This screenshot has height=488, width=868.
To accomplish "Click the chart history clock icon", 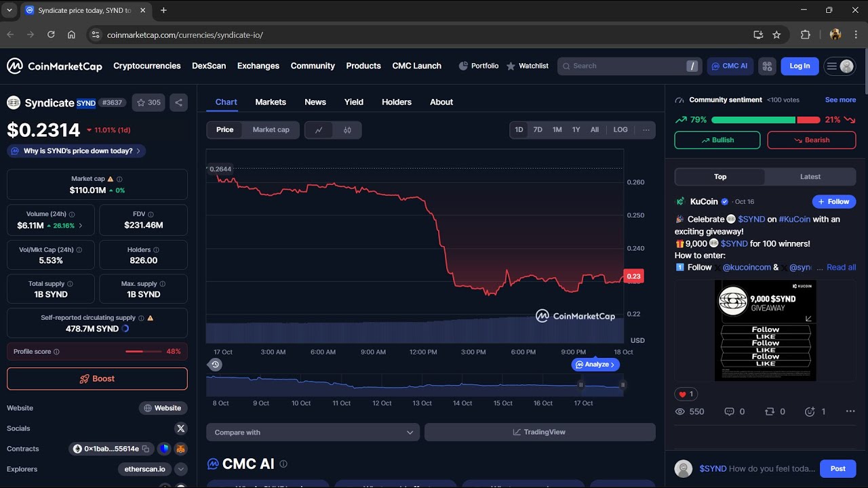I will (x=215, y=365).
